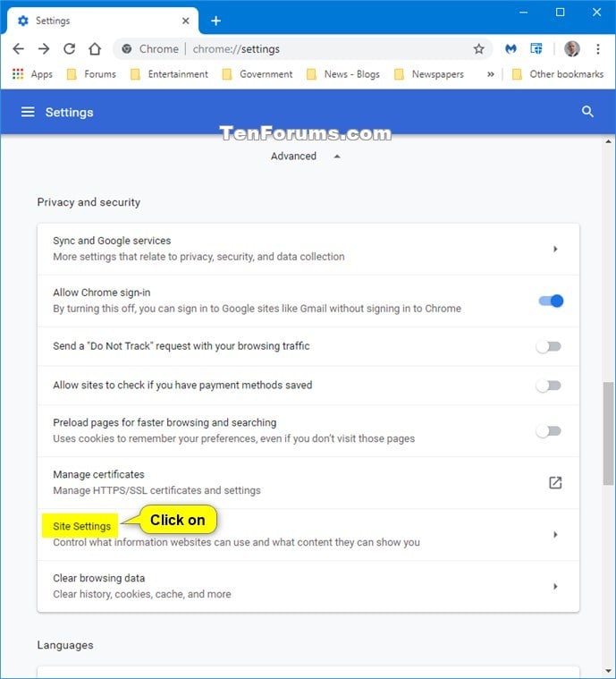
Task: Open the Other bookmarks folder
Action: [558, 74]
